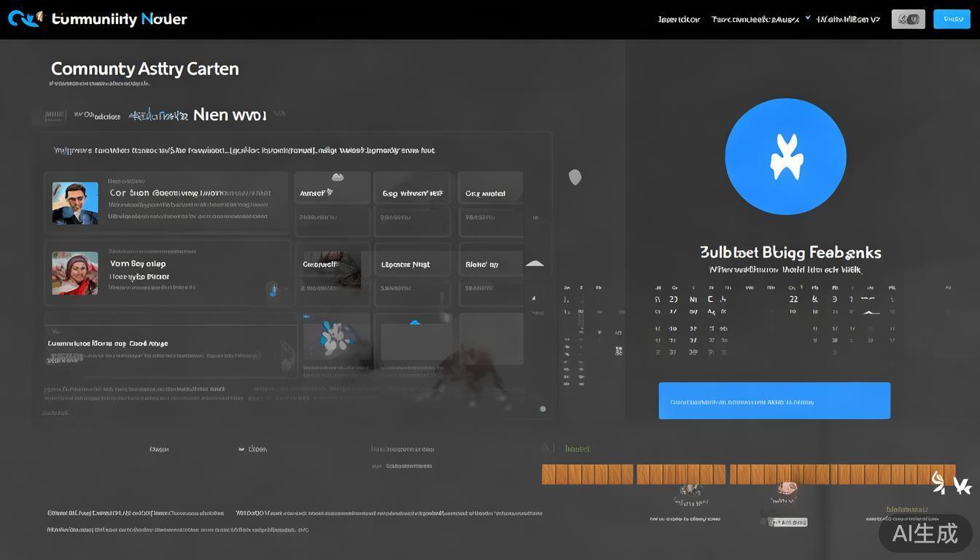Open the man in suit profile thumbnail
980x560 pixels.
75,203
